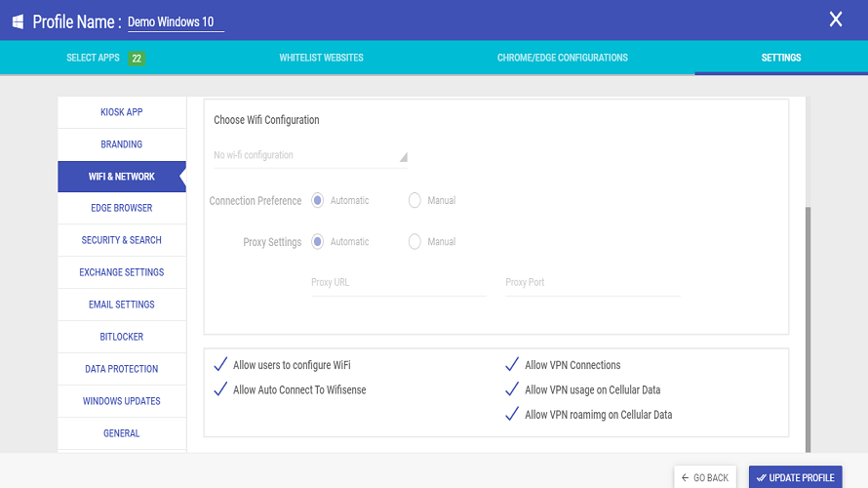Select Automatic proxy settings option
Viewport: 868px width, 488px height.
(x=318, y=241)
